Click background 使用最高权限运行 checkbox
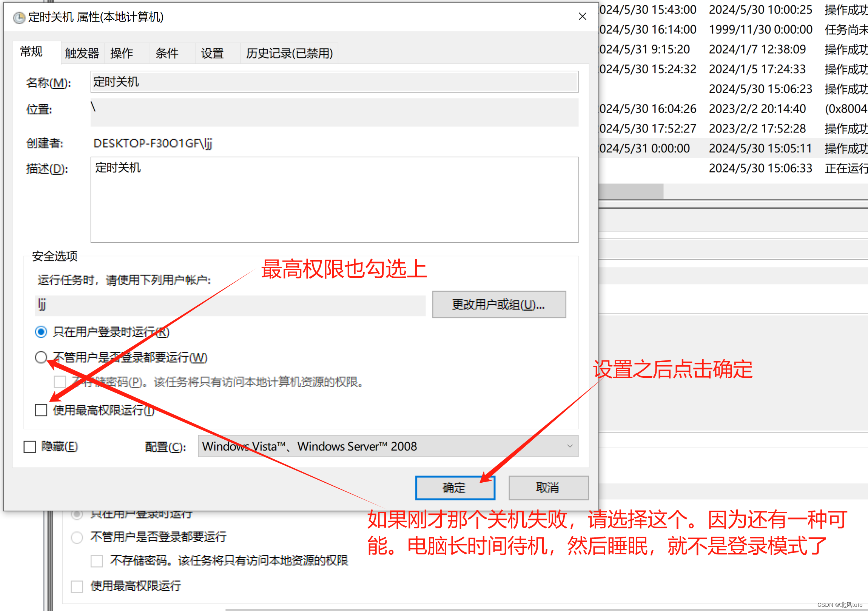This screenshot has height=611, width=868. (x=77, y=586)
